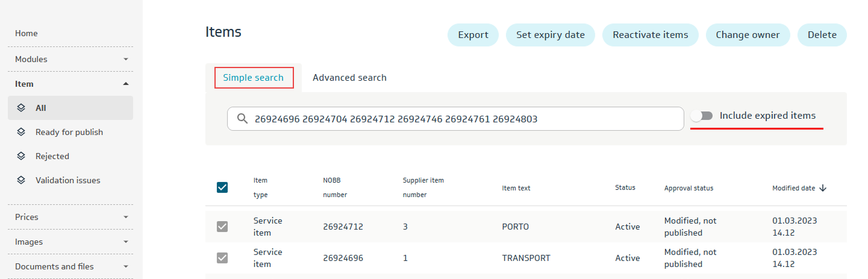Screen dimensions: 868x279
Task: Click the layers icon next to Rejected
Action: [21, 156]
